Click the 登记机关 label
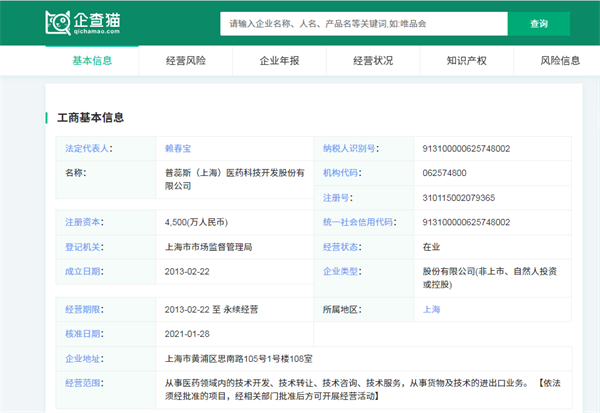 [x=84, y=247]
